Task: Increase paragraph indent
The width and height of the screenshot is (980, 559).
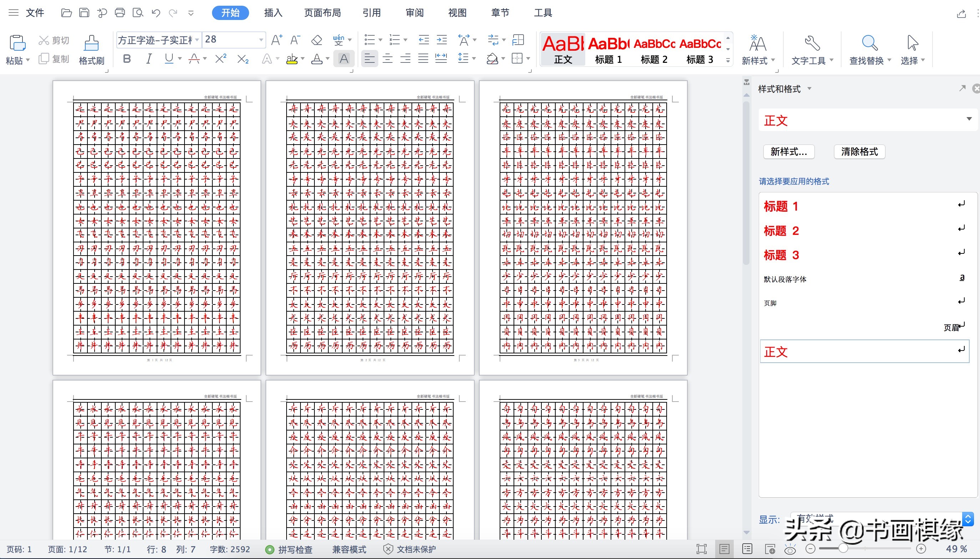Action: coord(442,40)
